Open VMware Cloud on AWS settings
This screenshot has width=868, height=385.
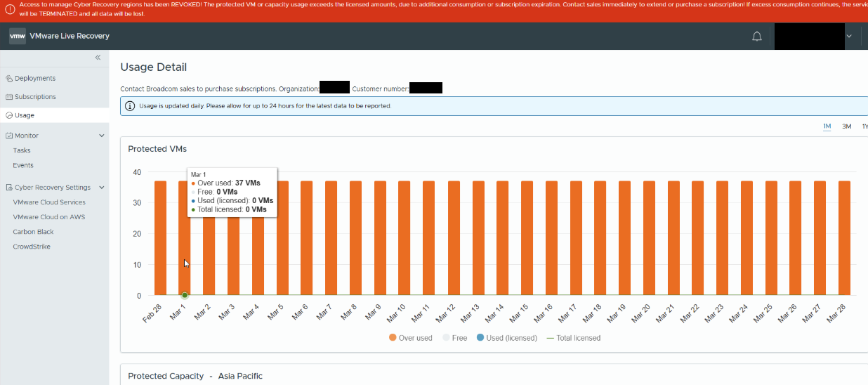[48, 217]
